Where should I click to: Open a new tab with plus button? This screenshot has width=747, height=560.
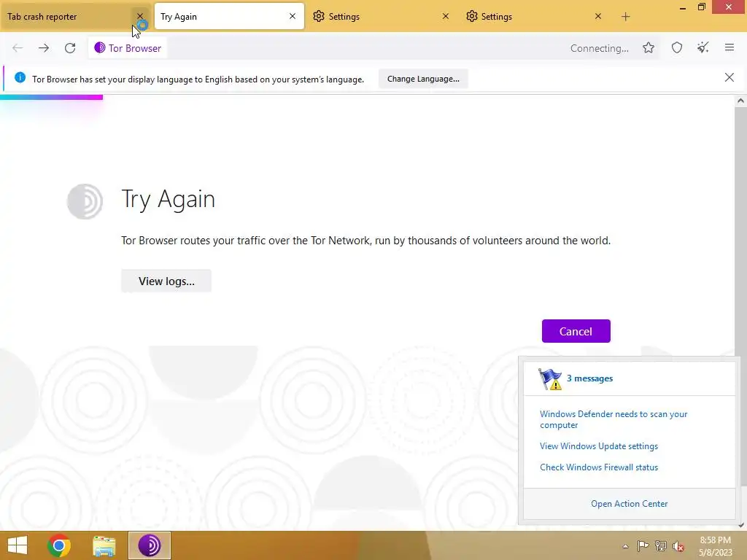(x=625, y=17)
